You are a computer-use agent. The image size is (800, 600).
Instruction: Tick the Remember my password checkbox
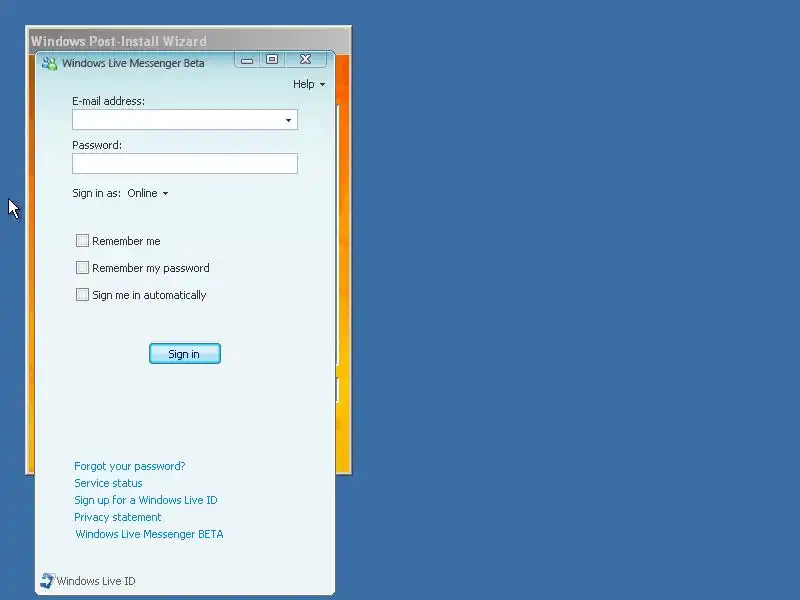click(x=82, y=268)
